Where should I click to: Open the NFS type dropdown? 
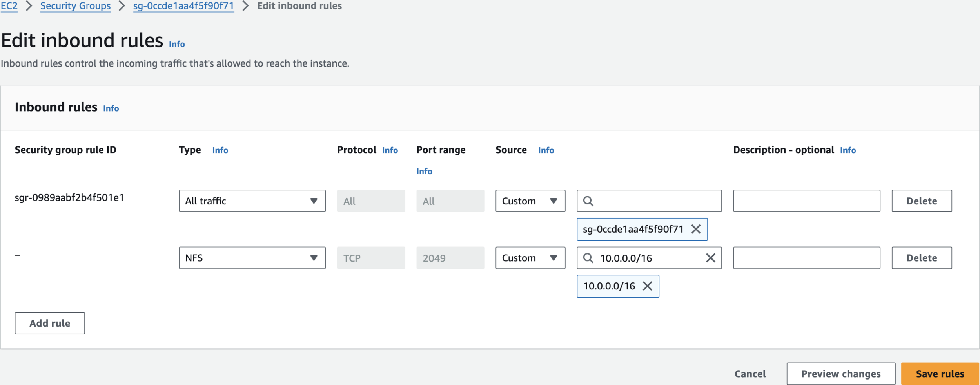tap(252, 258)
